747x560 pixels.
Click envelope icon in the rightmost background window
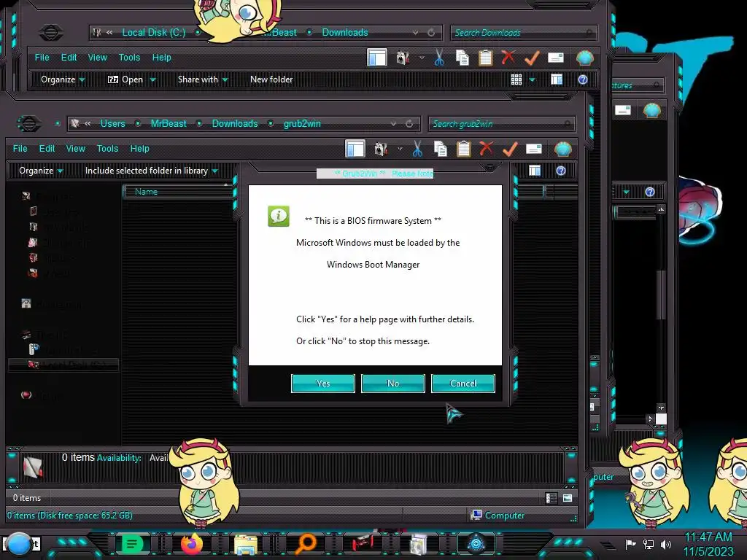point(623,111)
